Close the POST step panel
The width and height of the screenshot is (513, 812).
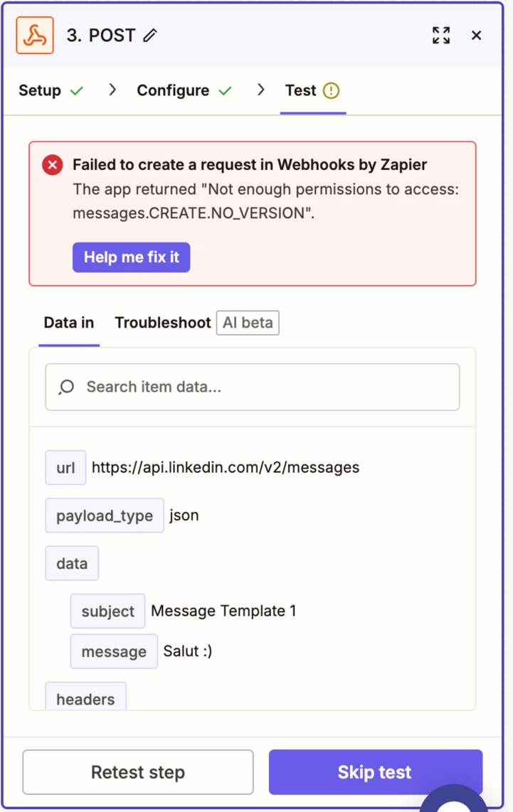coord(477,36)
